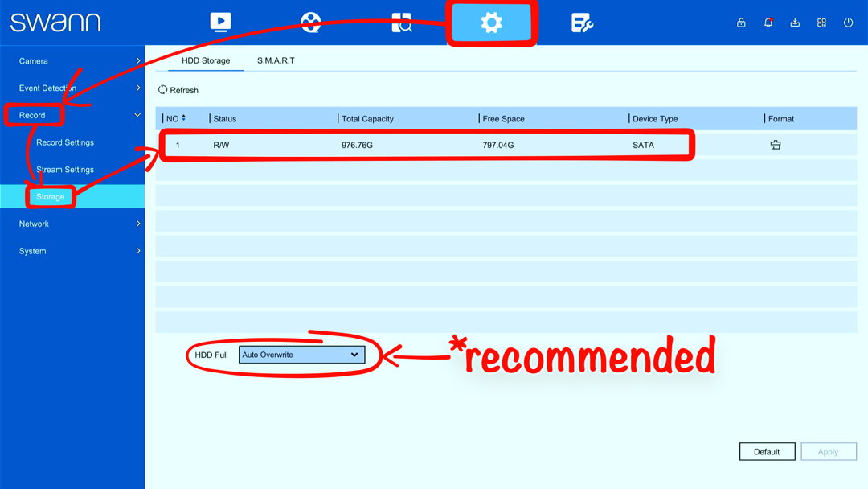Click the HDD Full label
Screen dimensions: 868x489
(211, 355)
